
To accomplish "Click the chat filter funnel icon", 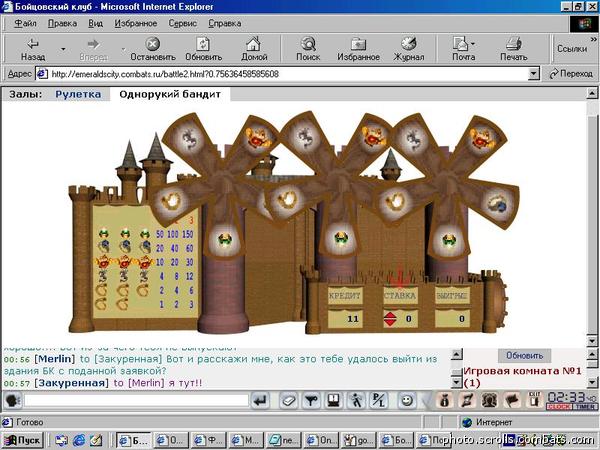I will 311,401.
